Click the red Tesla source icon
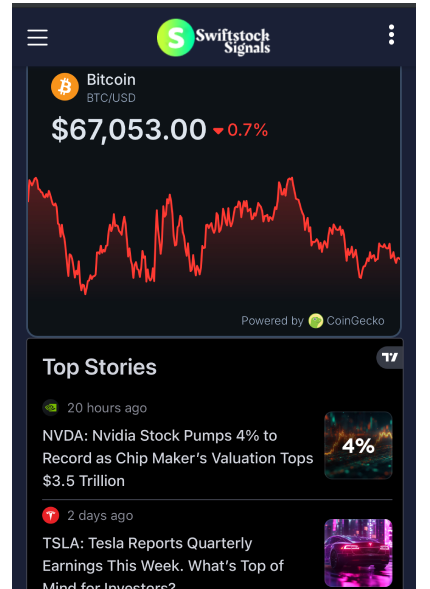The image size is (430, 589). (51, 515)
